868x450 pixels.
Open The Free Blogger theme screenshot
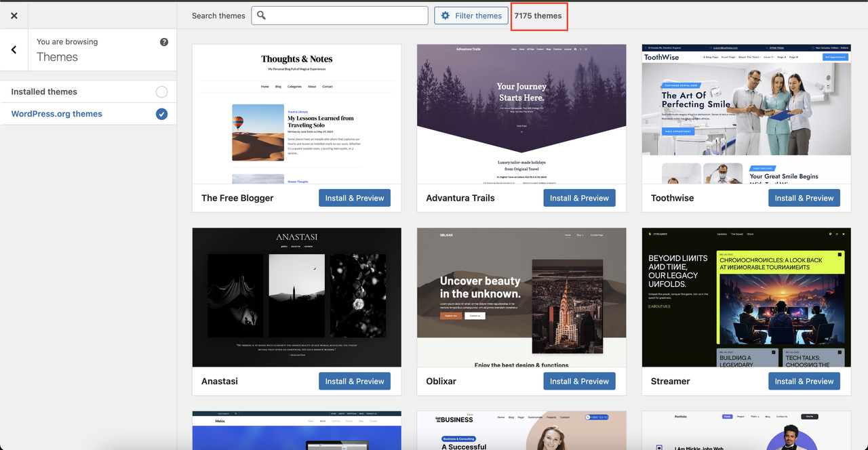click(297, 114)
